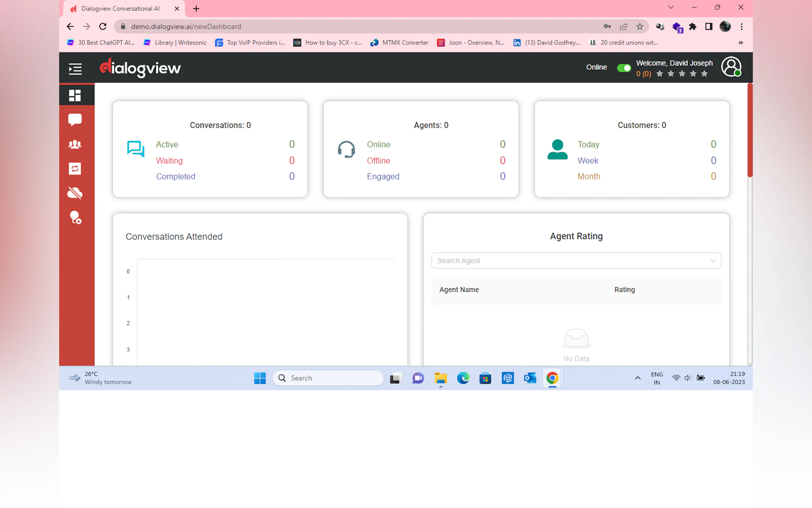Open the chat bubble sidebar icon
Viewport: 812px width, 508px height.
[75, 120]
